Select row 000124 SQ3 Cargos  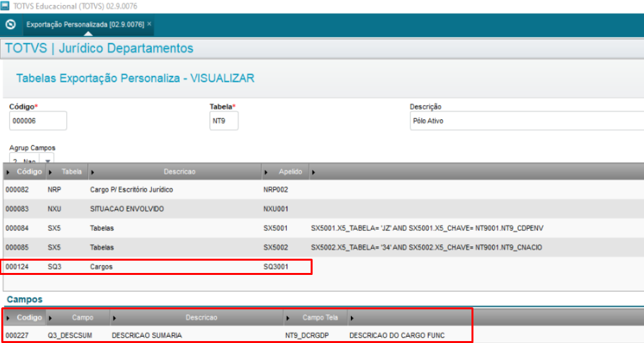323,266
